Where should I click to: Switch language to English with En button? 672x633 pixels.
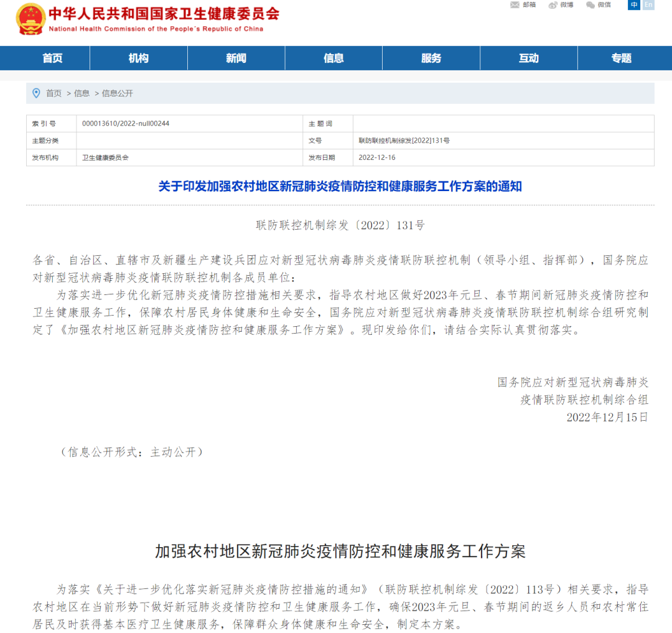[x=648, y=5]
